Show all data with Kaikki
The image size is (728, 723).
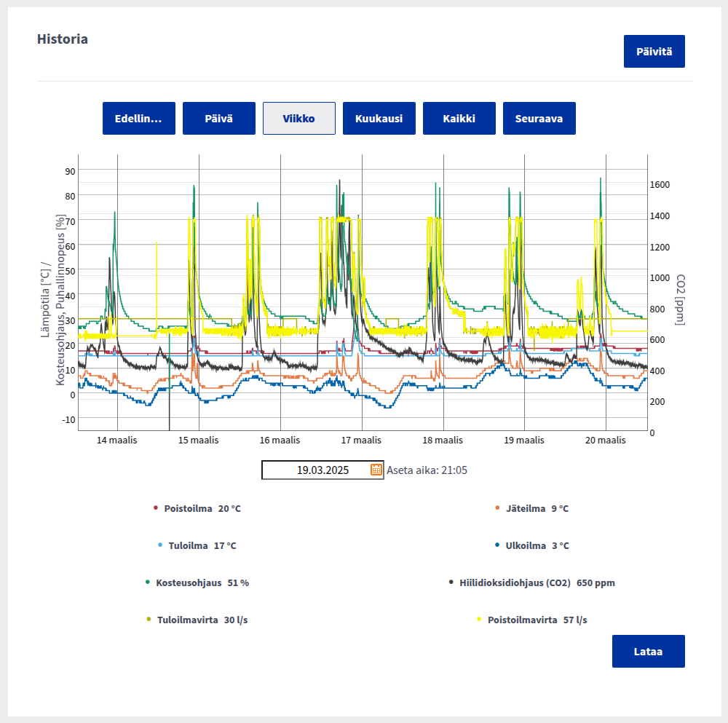pos(459,119)
